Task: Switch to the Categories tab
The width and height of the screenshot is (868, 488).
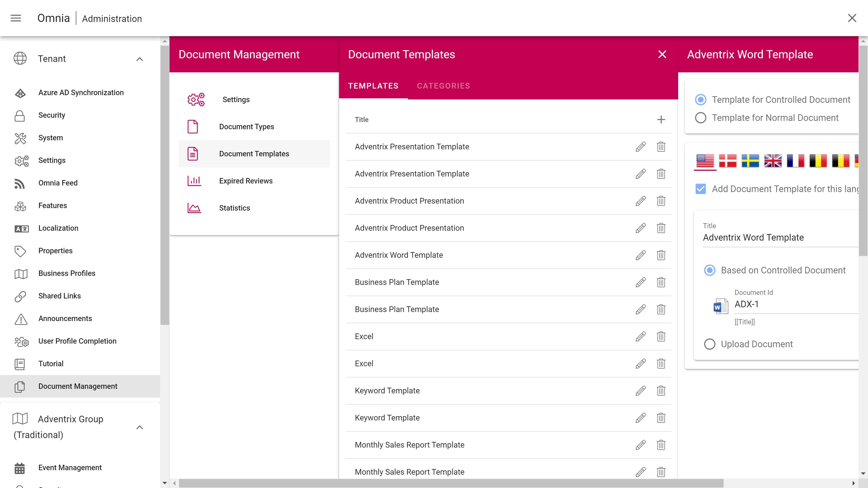Action: [443, 86]
